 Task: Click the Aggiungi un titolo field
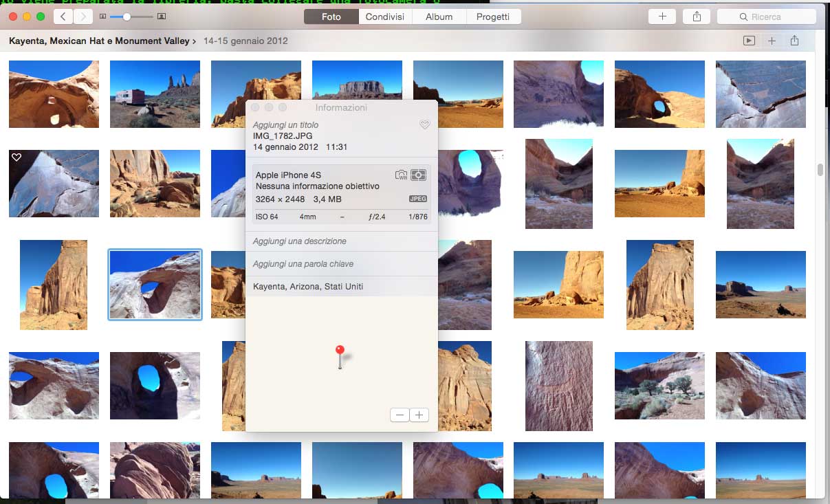[285, 125]
